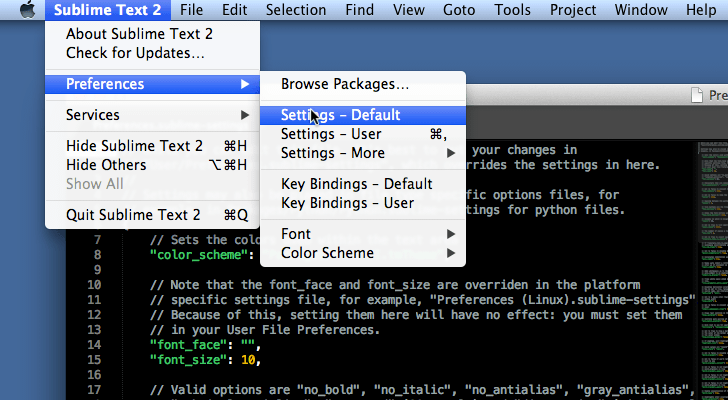
Task: Open the Sublime Text 2 application menu
Action: [x=108, y=10]
